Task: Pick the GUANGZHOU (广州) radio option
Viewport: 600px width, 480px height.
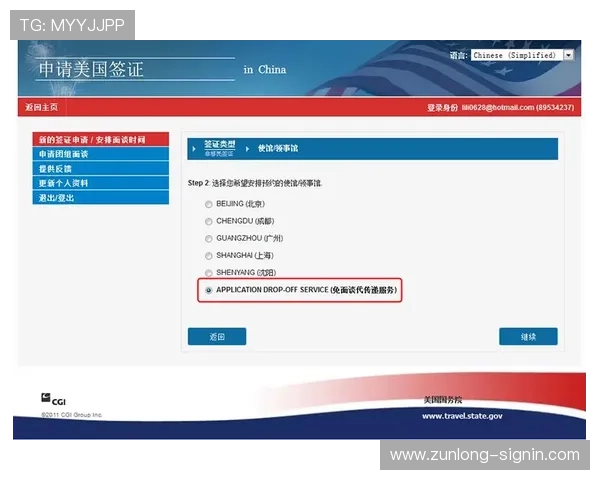Action: pos(209,238)
